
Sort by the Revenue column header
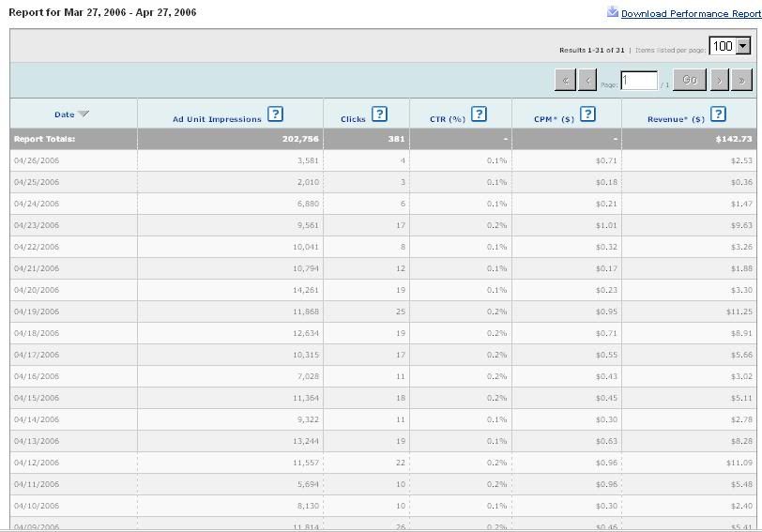pos(676,119)
